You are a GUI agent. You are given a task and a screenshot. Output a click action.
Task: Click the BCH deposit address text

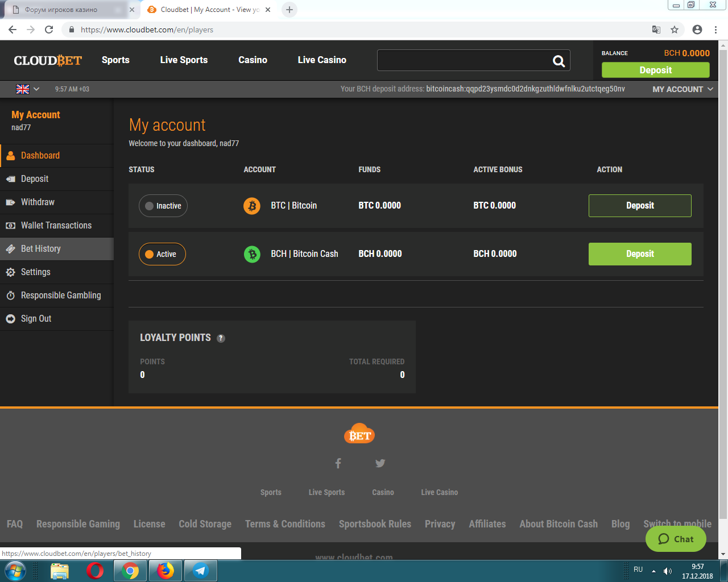point(526,89)
